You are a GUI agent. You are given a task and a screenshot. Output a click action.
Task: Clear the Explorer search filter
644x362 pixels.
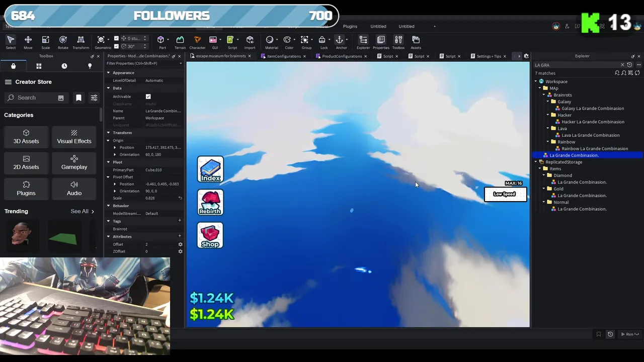tap(622, 65)
